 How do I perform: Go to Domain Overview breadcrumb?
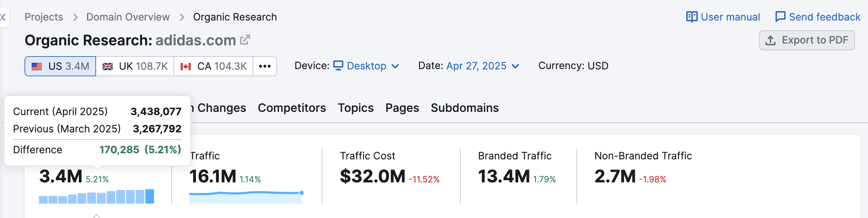[x=128, y=17]
